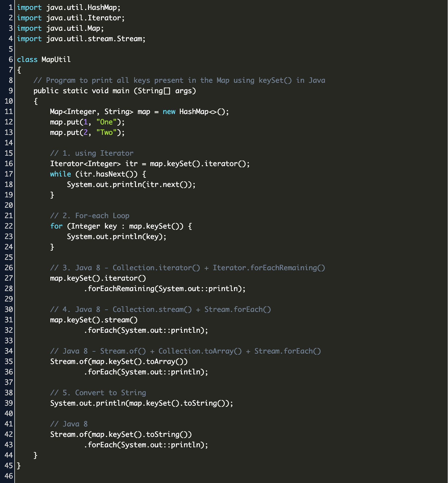The width and height of the screenshot is (448, 483).
Task: Click the 'public static void main' signature
Action: (115, 91)
